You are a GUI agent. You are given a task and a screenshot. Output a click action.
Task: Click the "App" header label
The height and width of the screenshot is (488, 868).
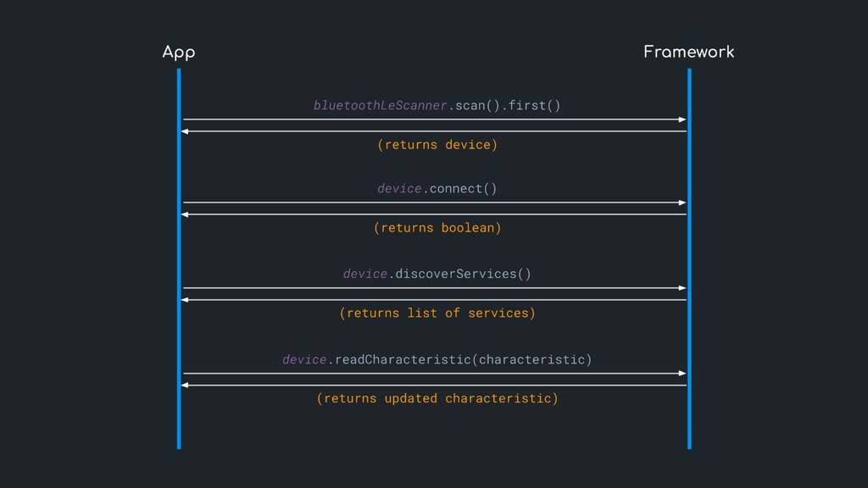pos(178,53)
